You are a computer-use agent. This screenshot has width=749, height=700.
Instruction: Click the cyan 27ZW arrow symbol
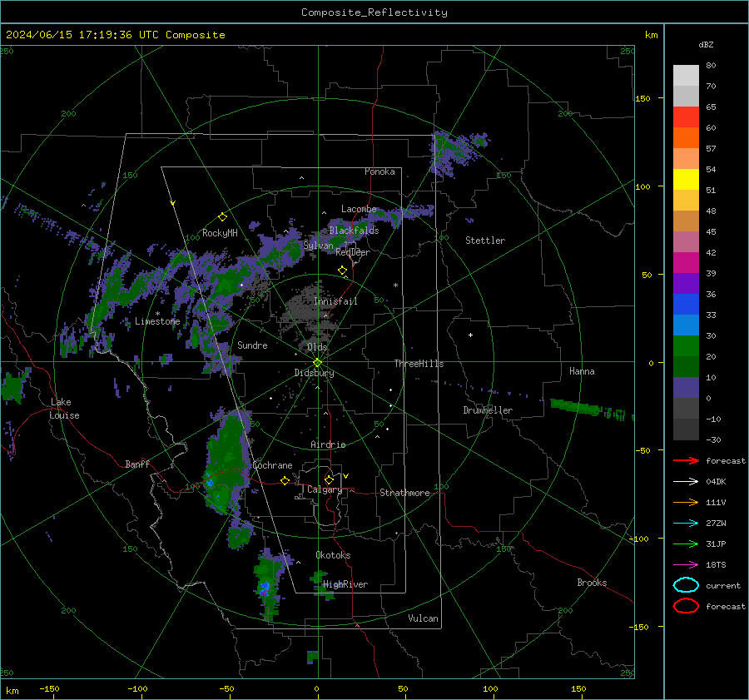pos(686,524)
